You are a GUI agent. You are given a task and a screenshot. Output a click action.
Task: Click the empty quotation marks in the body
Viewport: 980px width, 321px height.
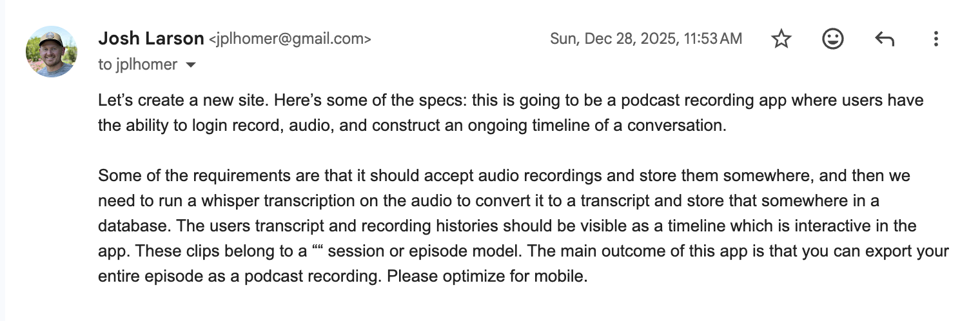pyautogui.click(x=322, y=251)
